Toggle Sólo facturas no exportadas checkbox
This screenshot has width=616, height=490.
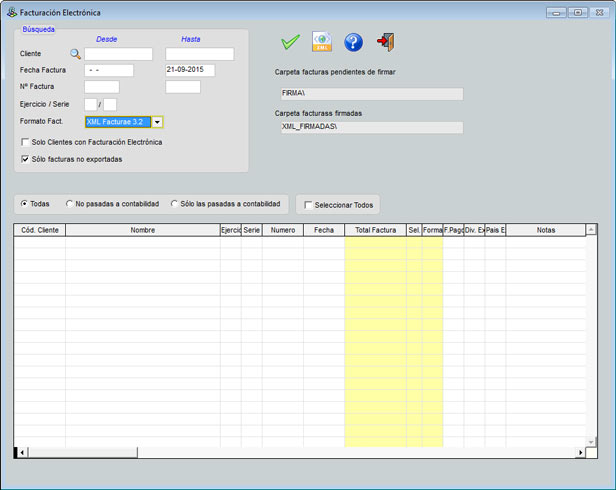(x=25, y=159)
